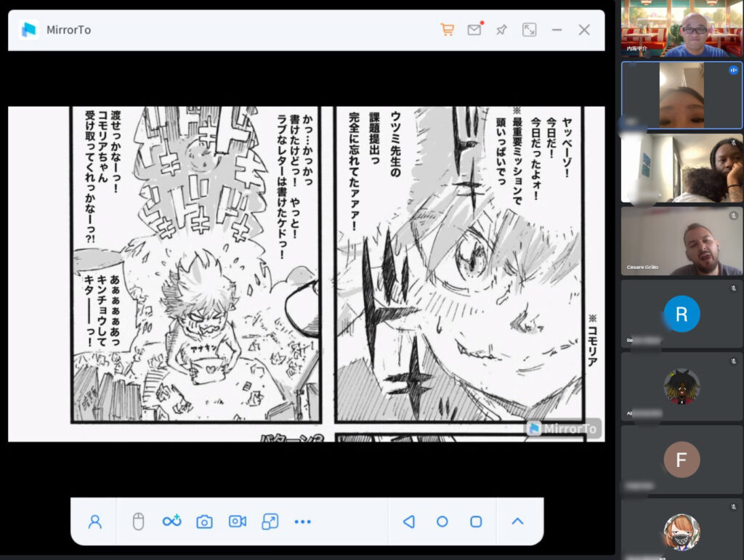The width and height of the screenshot is (744, 560).
Task: Click the Cesare Grillo name label
Action: [x=642, y=267]
